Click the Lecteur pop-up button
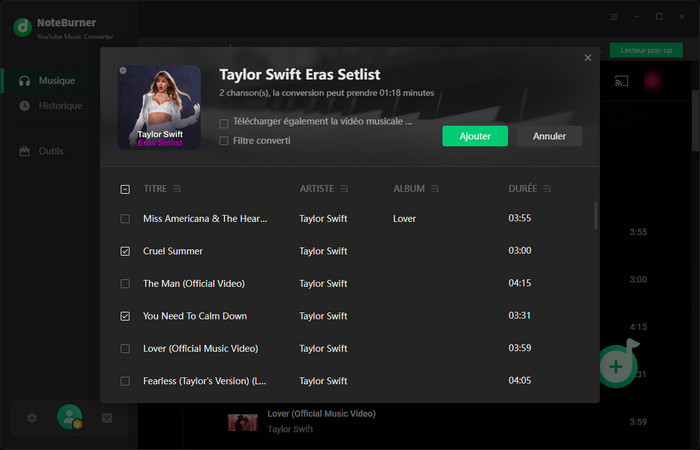Image resolution: width=700 pixels, height=450 pixels. 646,50
